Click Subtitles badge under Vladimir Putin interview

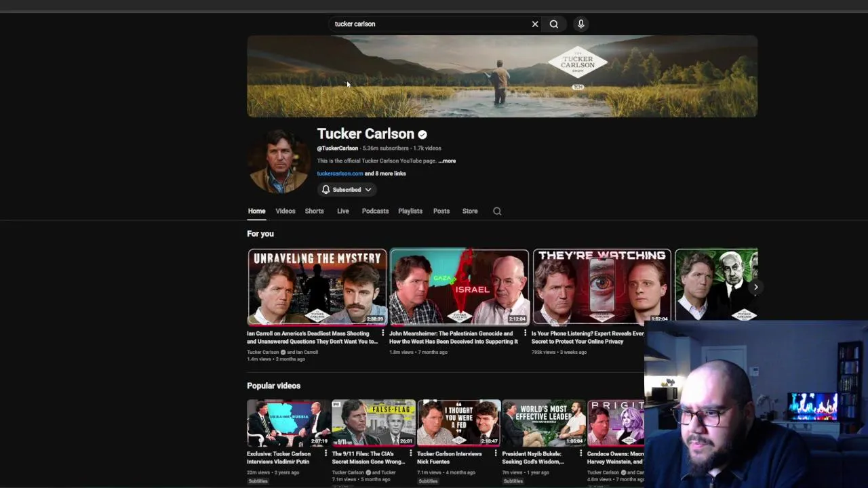click(258, 481)
